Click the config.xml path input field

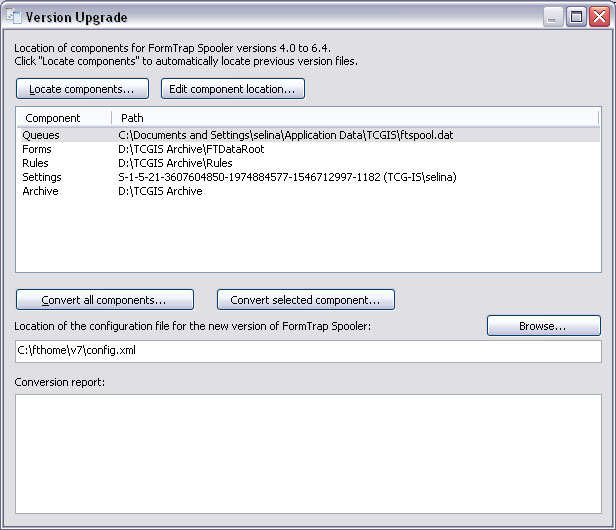point(308,352)
